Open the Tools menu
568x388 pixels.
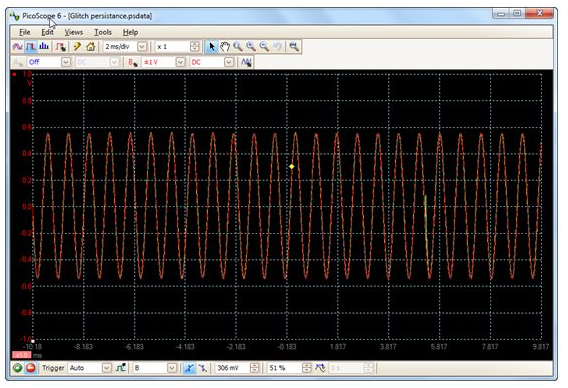click(x=103, y=32)
